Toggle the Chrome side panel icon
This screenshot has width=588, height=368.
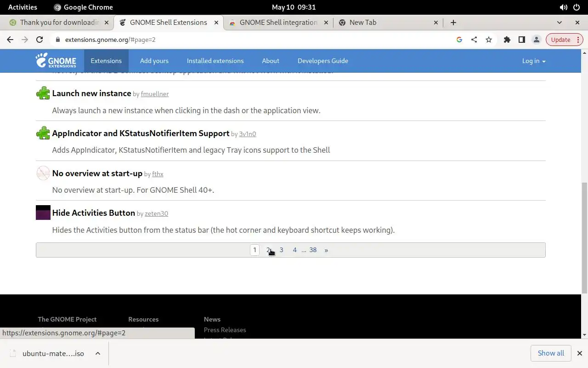click(x=521, y=40)
